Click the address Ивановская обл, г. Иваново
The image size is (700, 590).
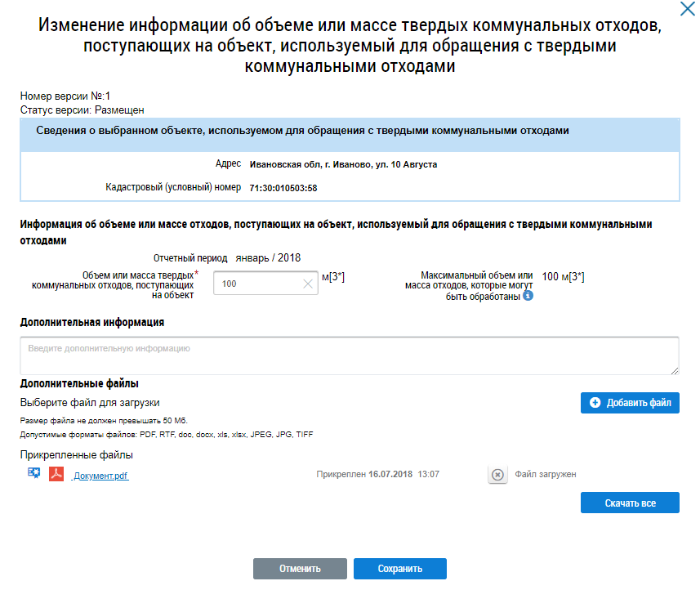click(342, 164)
